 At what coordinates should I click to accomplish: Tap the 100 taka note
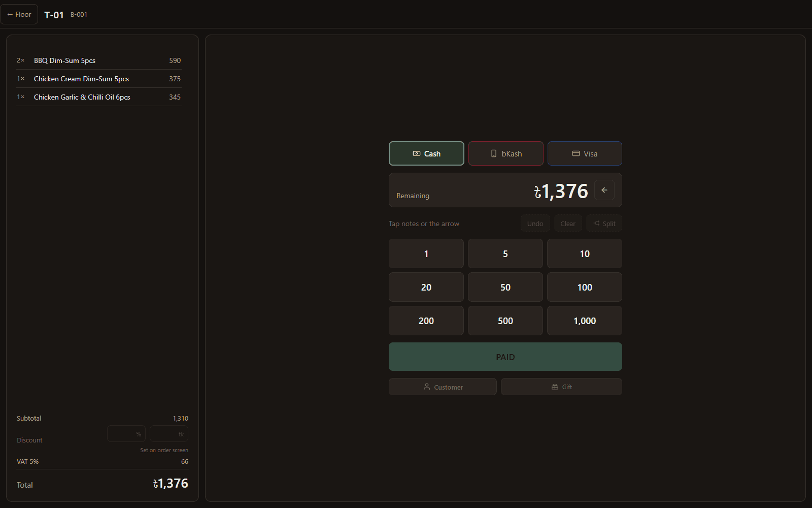(x=585, y=287)
